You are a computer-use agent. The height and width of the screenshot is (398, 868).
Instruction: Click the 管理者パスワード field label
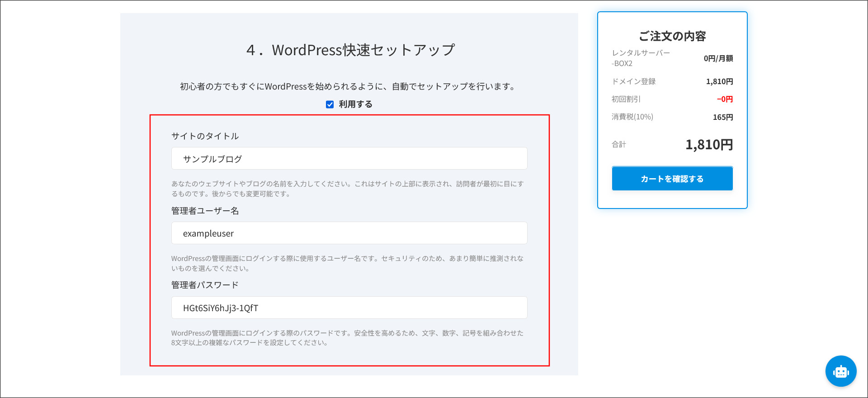coord(205,285)
